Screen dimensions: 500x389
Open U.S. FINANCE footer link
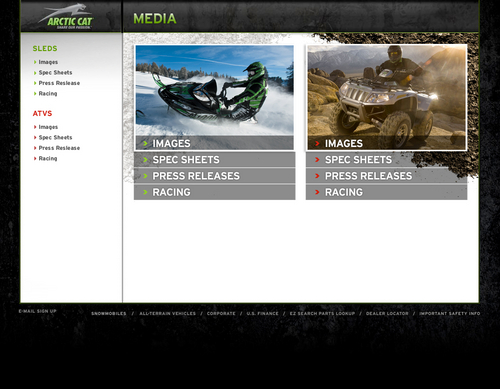tap(262, 313)
